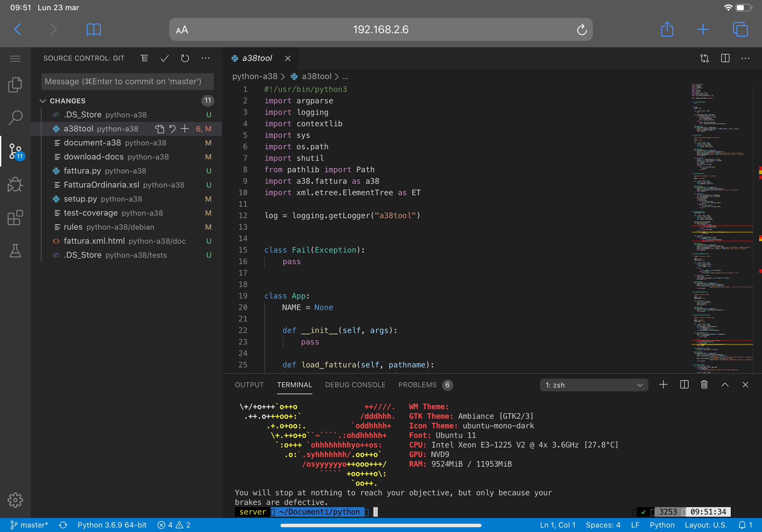Screen dimensions: 762x532
Task: Open notifications via the bell icon
Action: tap(743, 525)
